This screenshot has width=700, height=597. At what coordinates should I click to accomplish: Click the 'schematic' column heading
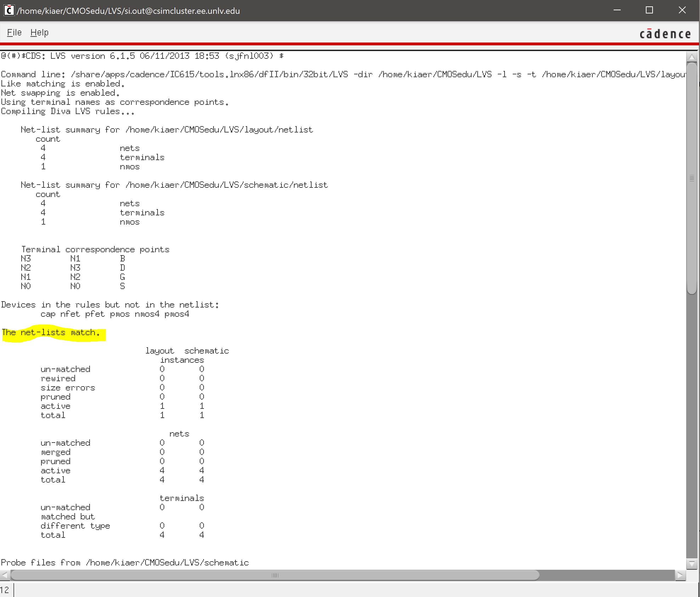point(206,351)
